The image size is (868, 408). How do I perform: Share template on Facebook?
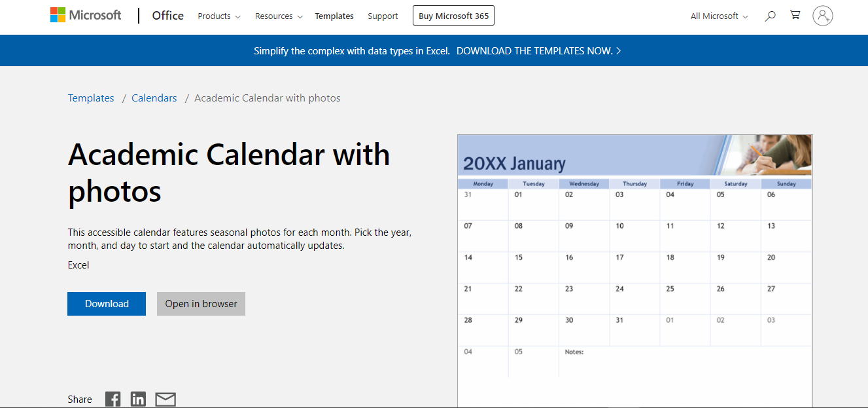tap(113, 399)
